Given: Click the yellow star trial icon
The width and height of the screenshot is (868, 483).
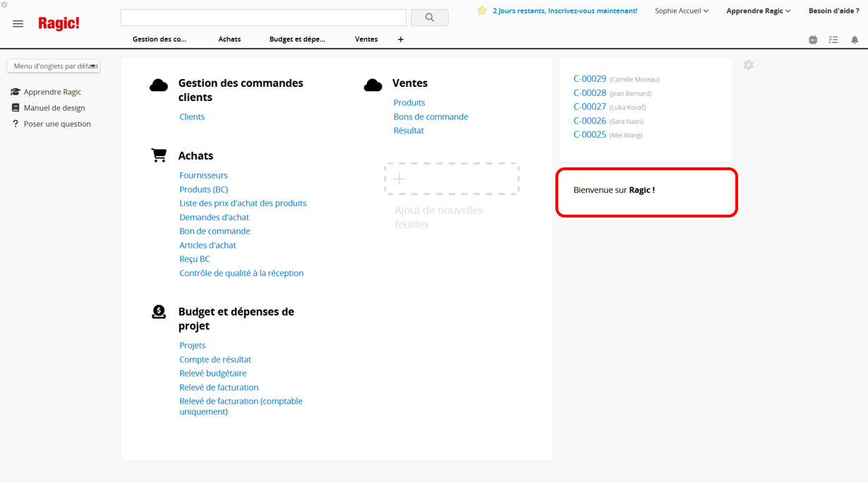Looking at the screenshot, I should [x=482, y=11].
